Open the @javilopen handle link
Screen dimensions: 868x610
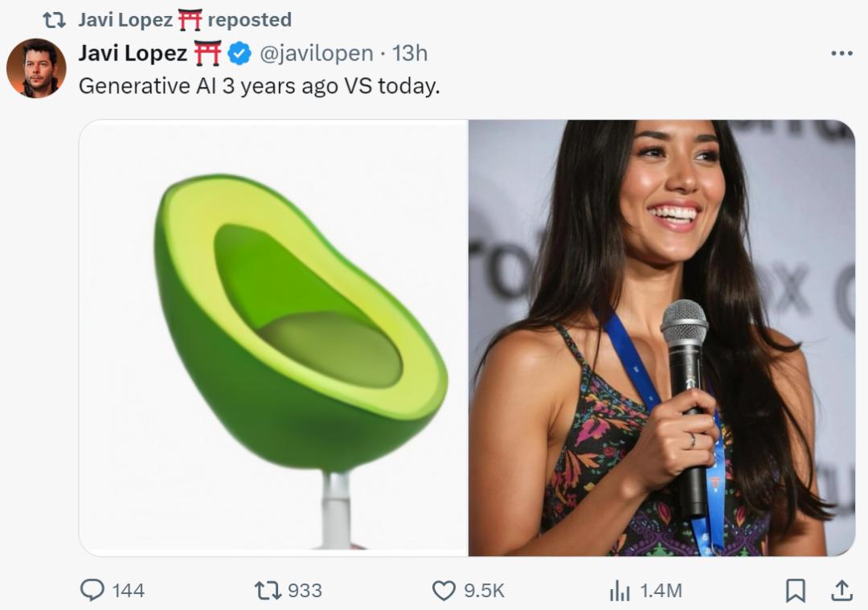(x=316, y=54)
